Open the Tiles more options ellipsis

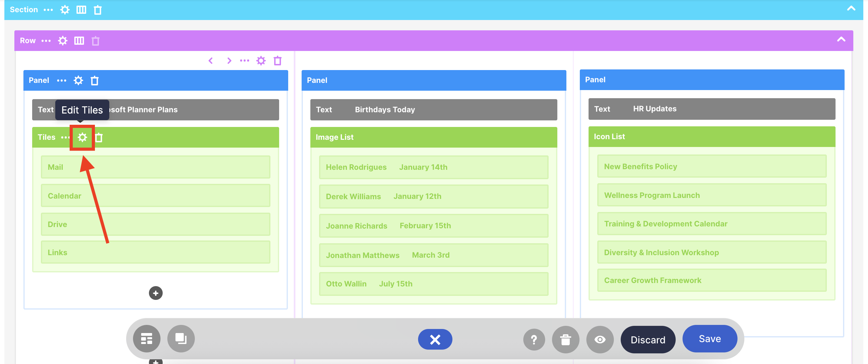click(65, 137)
